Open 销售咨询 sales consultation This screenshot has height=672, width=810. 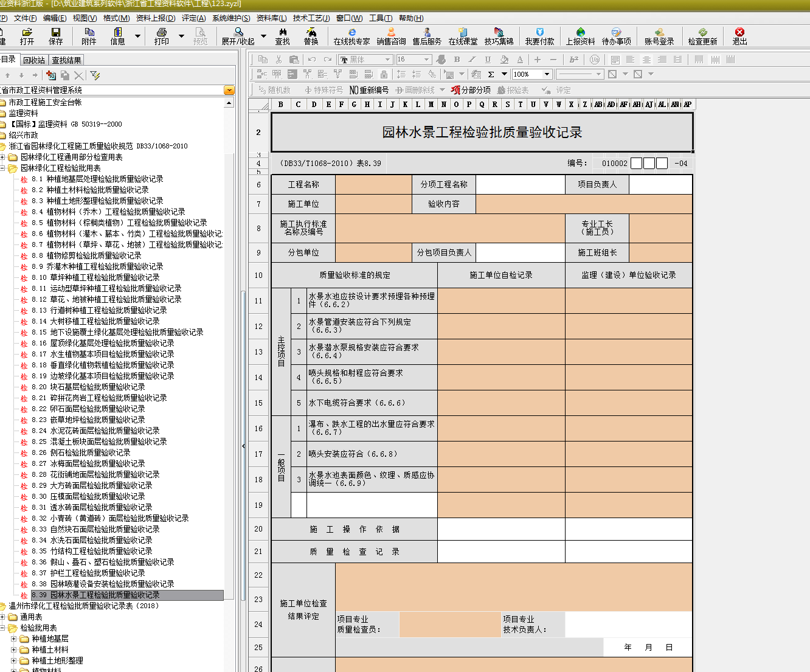click(x=391, y=36)
